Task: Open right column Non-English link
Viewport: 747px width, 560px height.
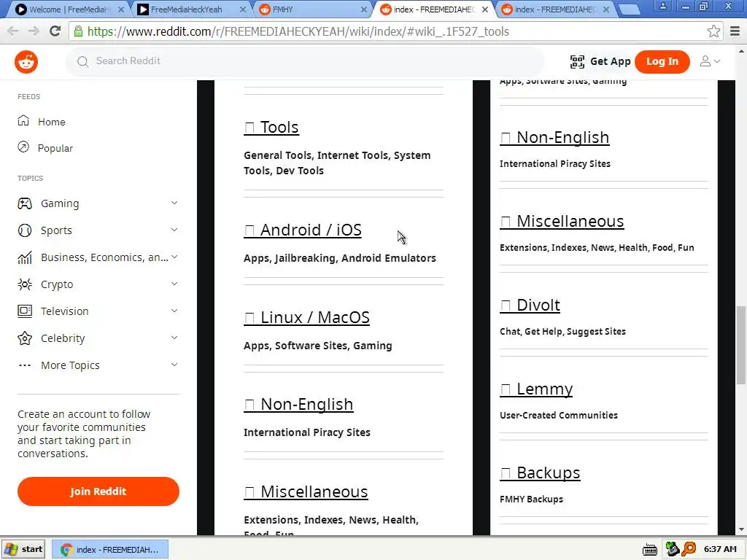Action: 554,138
